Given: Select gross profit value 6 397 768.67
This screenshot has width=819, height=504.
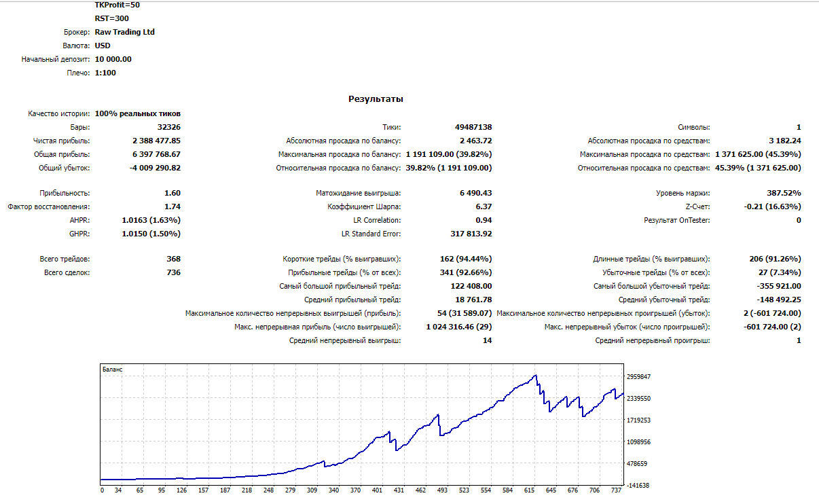Looking at the screenshot, I should point(156,154).
